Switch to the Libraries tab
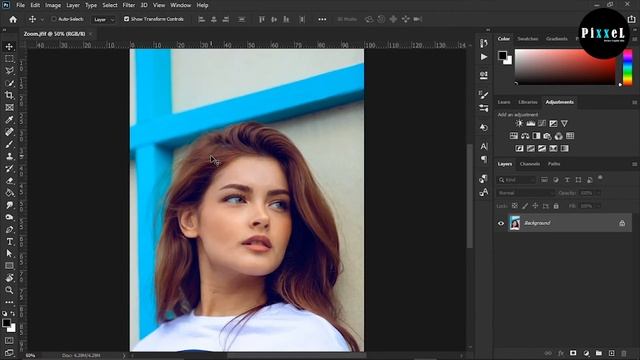 [527, 102]
